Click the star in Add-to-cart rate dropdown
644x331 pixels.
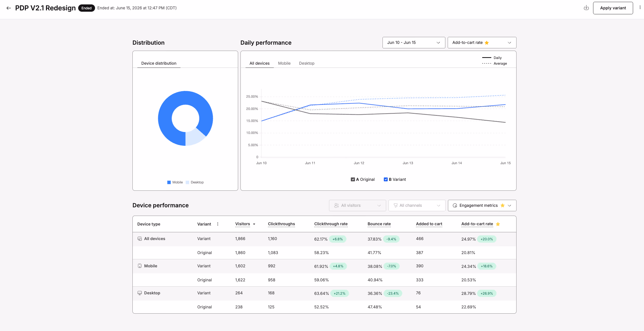[x=487, y=43]
